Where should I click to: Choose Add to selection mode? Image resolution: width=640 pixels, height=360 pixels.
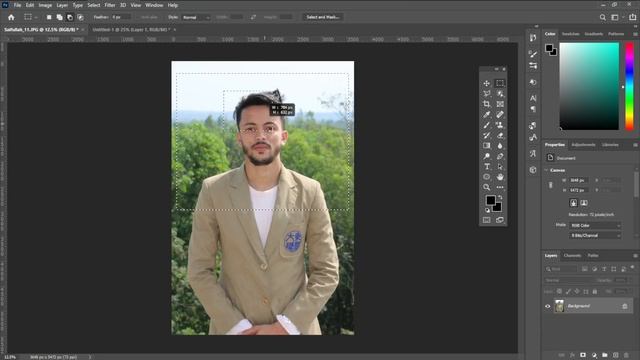pyautogui.click(x=60, y=17)
